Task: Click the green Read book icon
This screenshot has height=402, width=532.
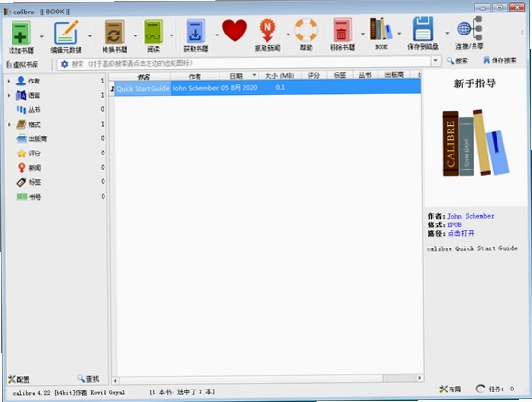Action: (x=153, y=32)
